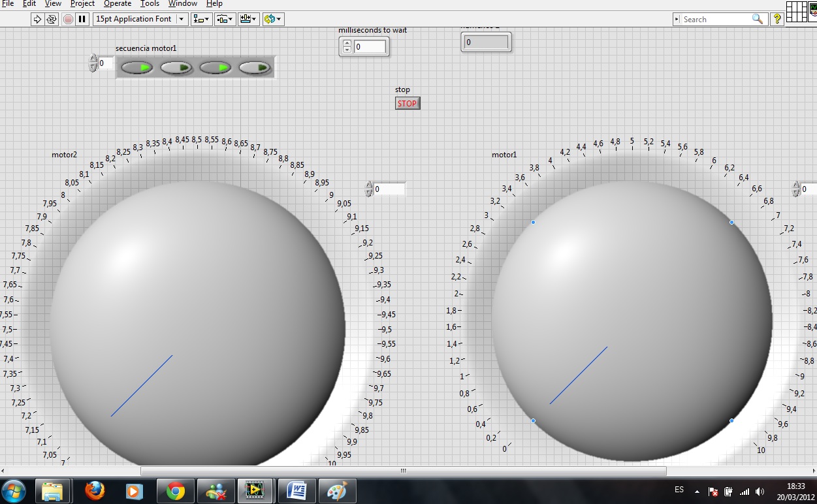Click the Run Continuously toolbar icon
This screenshot has width=817, height=504.
pos(52,19)
